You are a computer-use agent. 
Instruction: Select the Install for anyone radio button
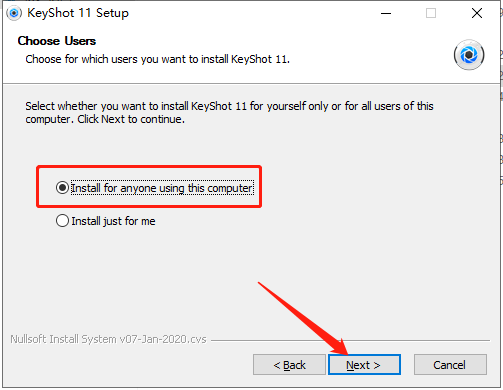[x=62, y=188]
